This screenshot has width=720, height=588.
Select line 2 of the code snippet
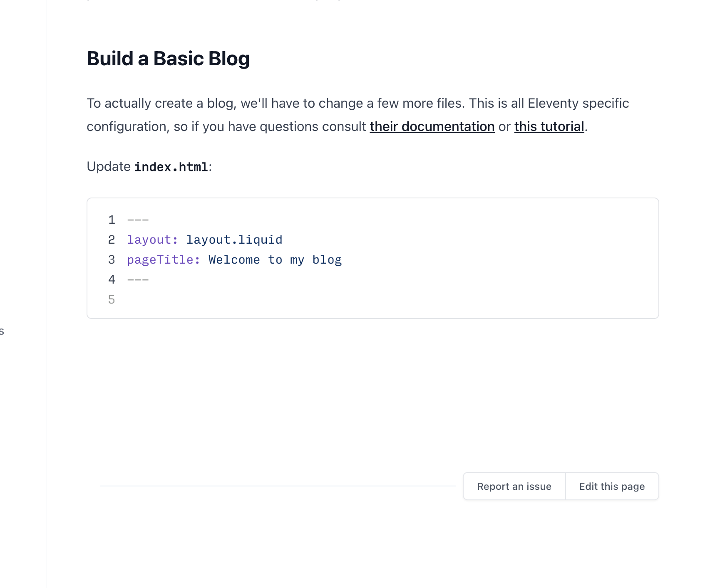(205, 239)
